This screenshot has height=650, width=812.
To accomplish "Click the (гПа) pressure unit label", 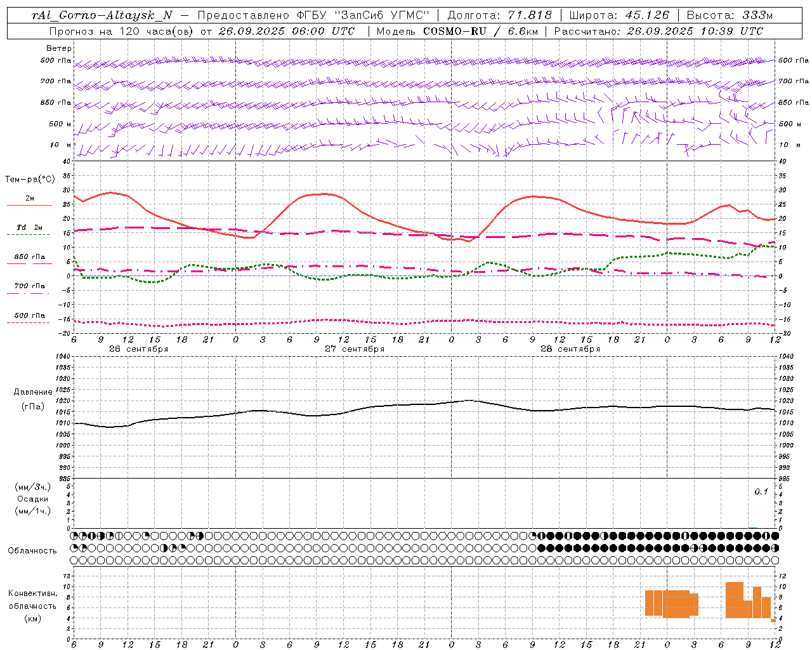I will pyautogui.click(x=33, y=406).
